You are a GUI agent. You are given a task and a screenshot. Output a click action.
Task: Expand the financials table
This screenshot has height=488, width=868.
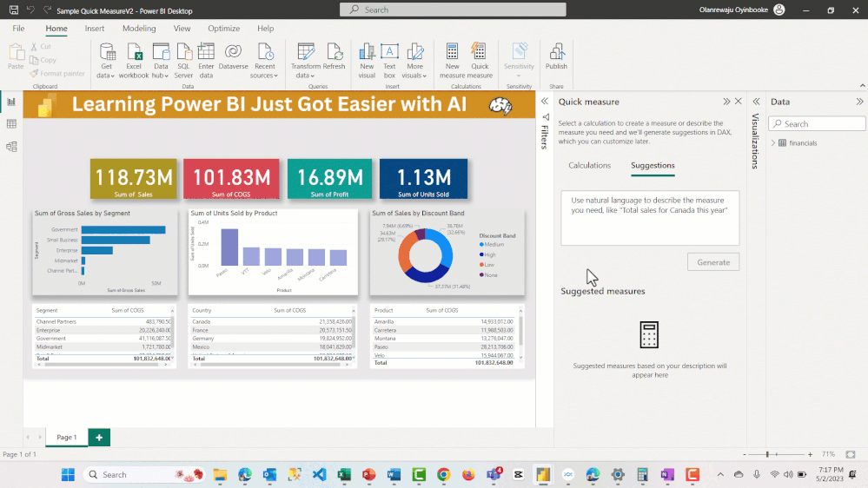pos(773,142)
